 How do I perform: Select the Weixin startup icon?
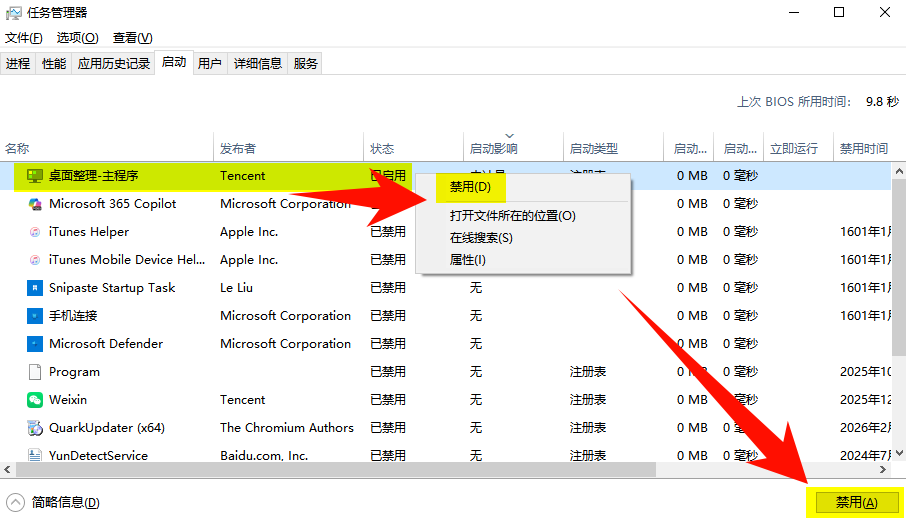[35, 400]
